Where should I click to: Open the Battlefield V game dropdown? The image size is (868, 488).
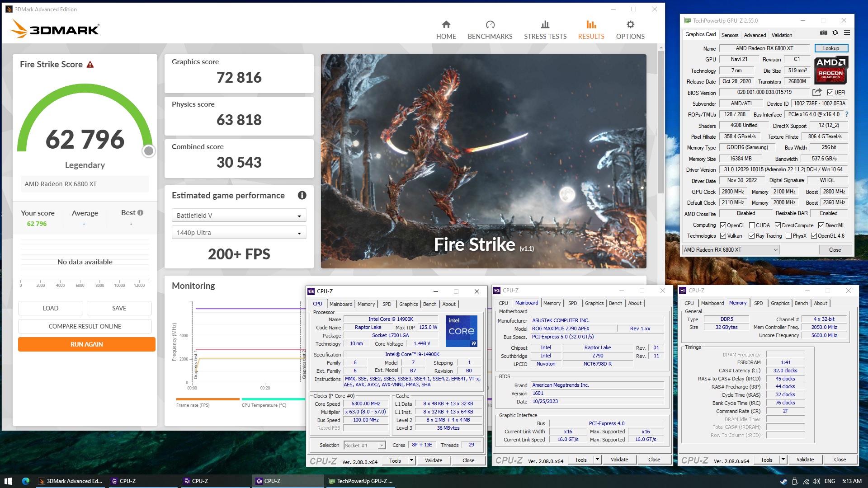click(239, 216)
